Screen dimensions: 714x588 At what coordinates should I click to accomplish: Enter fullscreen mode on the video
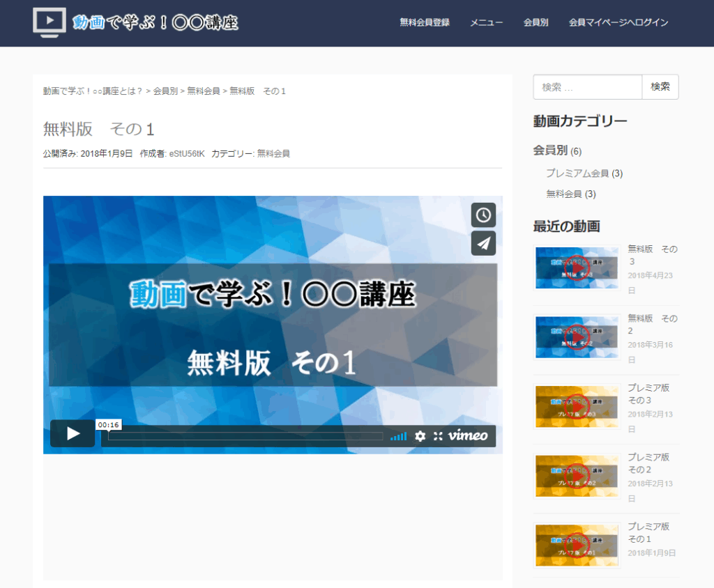438,436
